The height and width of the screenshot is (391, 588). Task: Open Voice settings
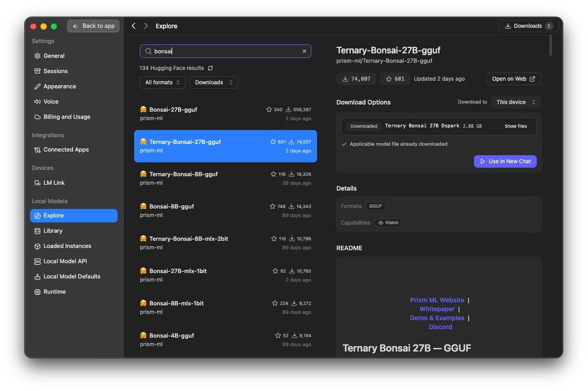coord(73,101)
